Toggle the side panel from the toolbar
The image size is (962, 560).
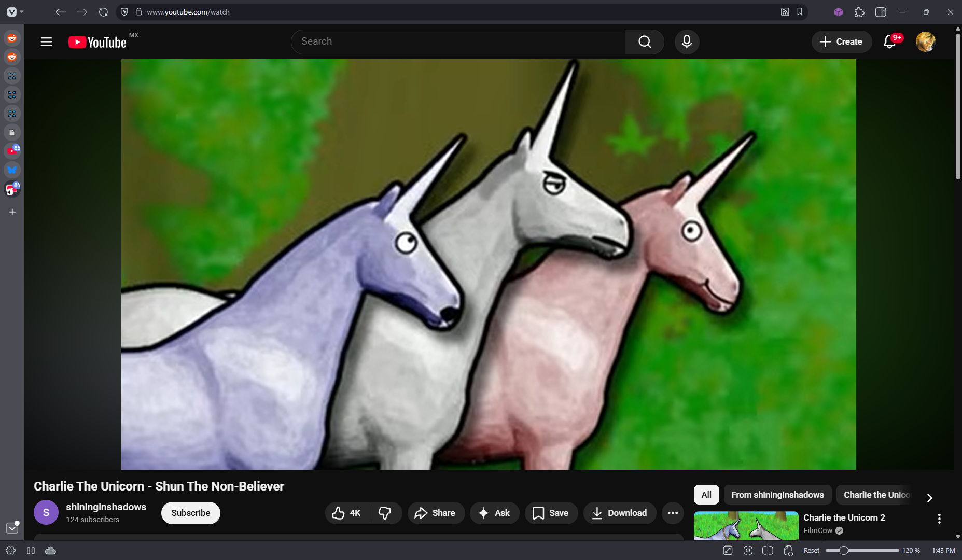(881, 12)
